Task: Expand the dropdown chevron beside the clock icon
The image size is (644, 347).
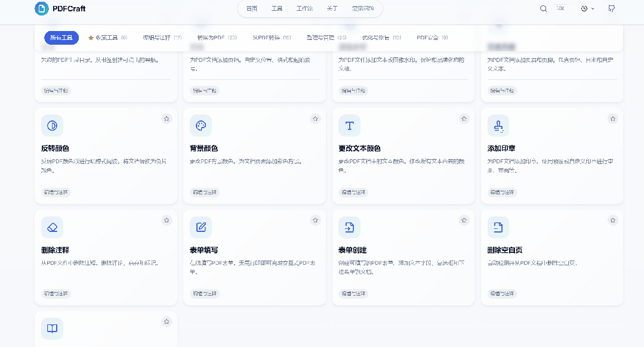Action: point(593,8)
